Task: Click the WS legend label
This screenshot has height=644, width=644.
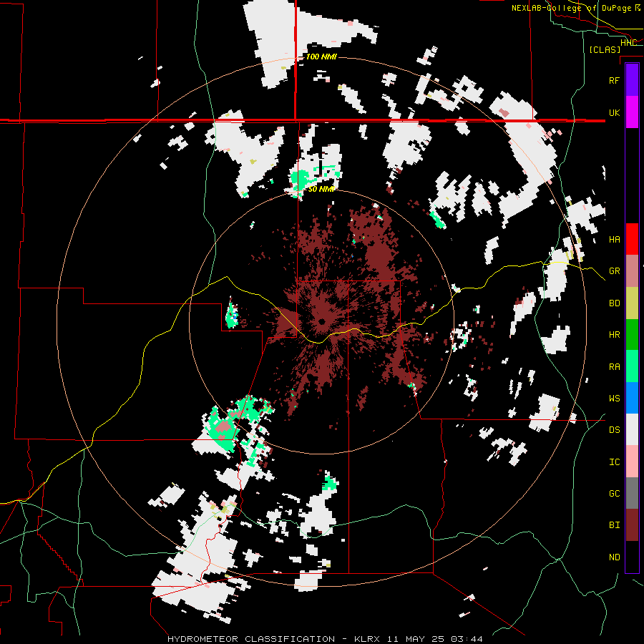Action: point(614,399)
